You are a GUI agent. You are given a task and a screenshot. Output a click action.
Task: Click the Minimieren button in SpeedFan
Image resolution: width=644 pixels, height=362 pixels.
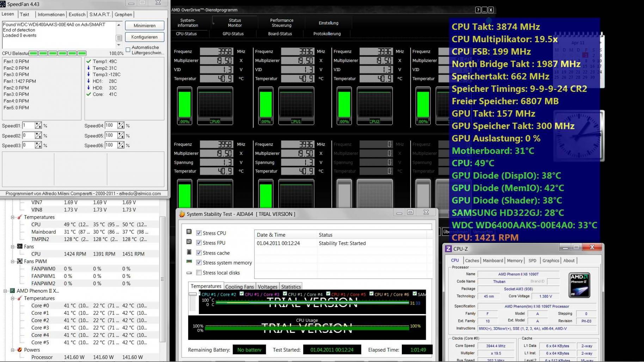[145, 25]
